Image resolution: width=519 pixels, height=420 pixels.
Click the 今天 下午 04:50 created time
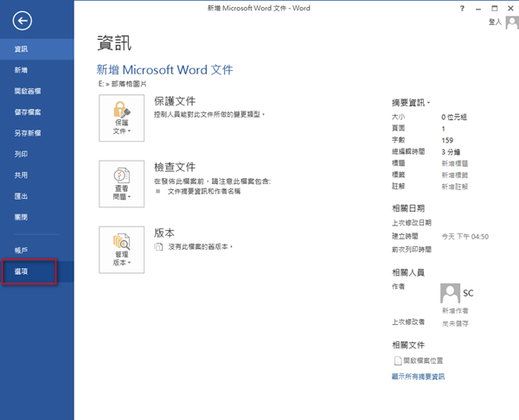point(465,237)
